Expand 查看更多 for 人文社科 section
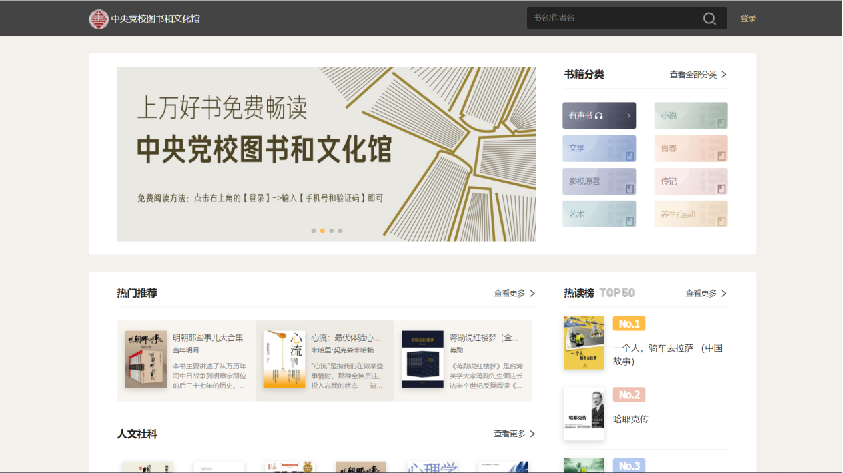Viewport: 843px width, 473px height. tap(514, 434)
